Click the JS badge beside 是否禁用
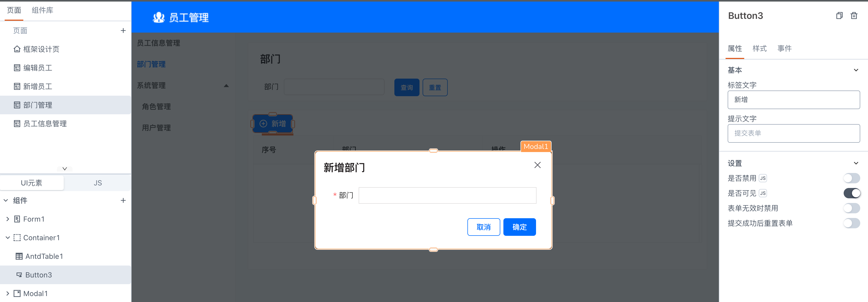This screenshot has height=302, width=868. 763,178
